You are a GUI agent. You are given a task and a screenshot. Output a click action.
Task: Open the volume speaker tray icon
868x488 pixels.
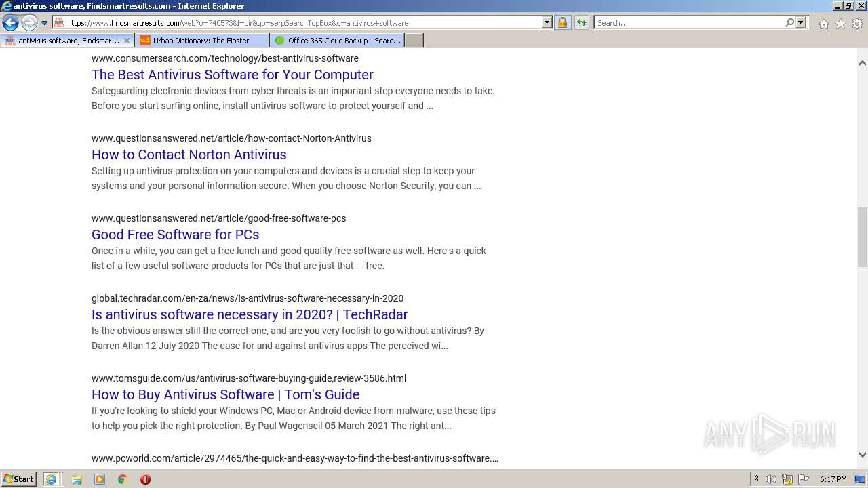tap(771, 479)
